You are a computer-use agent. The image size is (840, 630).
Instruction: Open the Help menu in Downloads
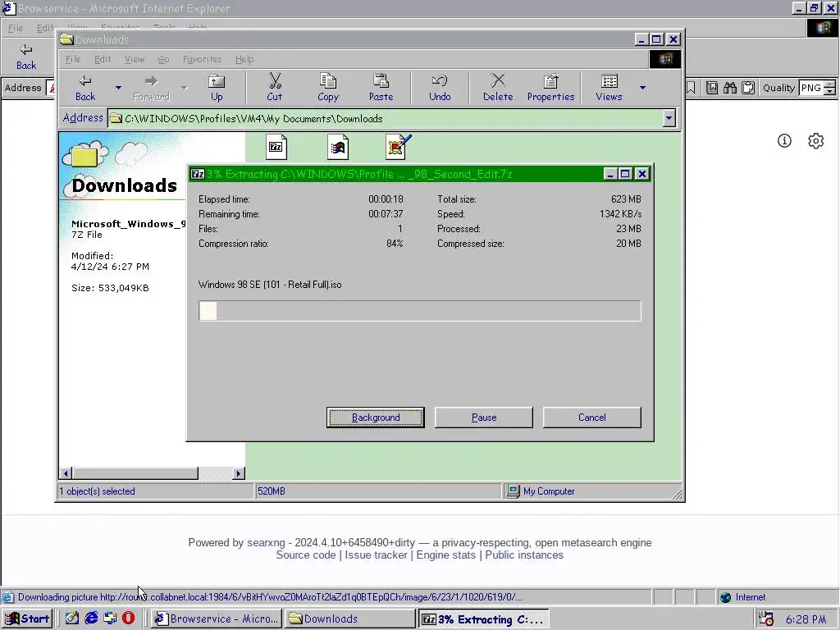pyautogui.click(x=244, y=59)
